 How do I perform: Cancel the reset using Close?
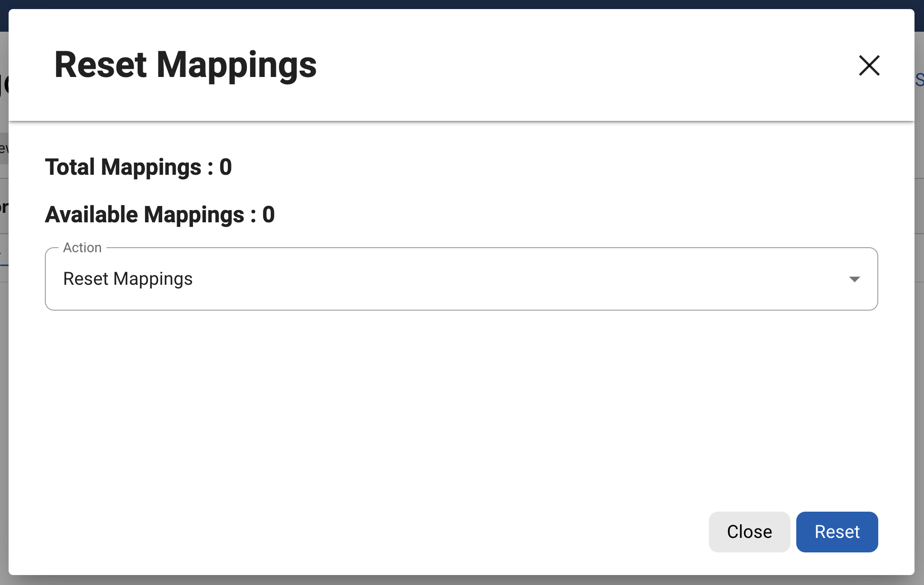pyautogui.click(x=749, y=532)
